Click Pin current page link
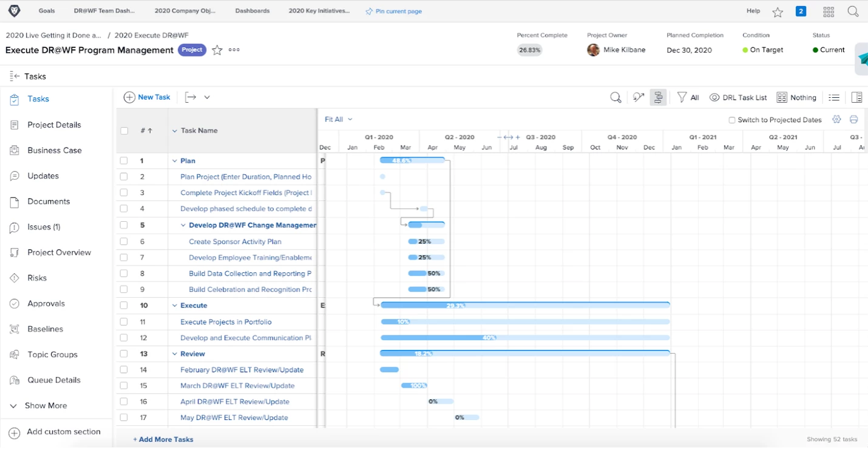Screen dimensions: 868x449 [x=393, y=11]
